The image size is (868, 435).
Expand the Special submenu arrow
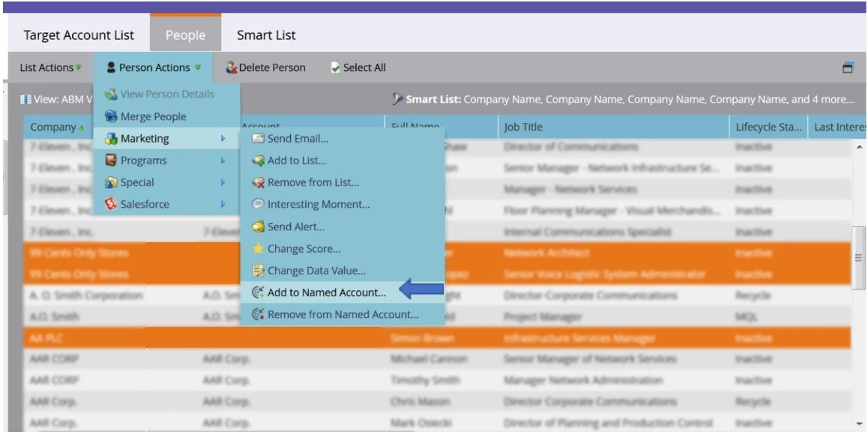[x=223, y=182]
